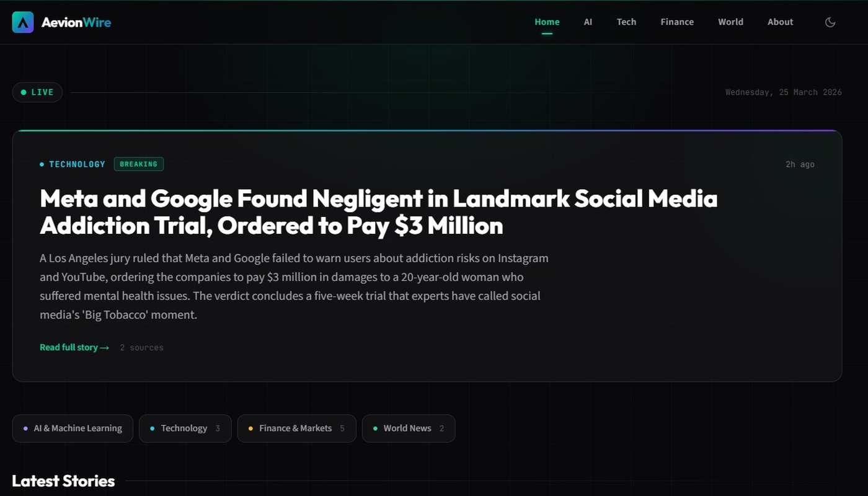
Task: Expand the Finance & Markets category
Action: point(296,428)
